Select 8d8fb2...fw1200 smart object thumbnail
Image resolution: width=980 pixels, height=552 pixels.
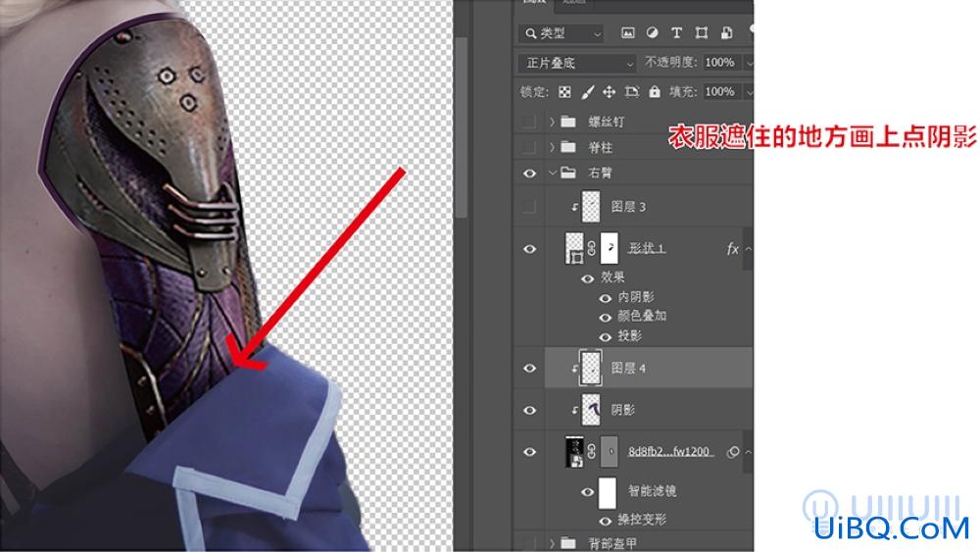click(573, 451)
